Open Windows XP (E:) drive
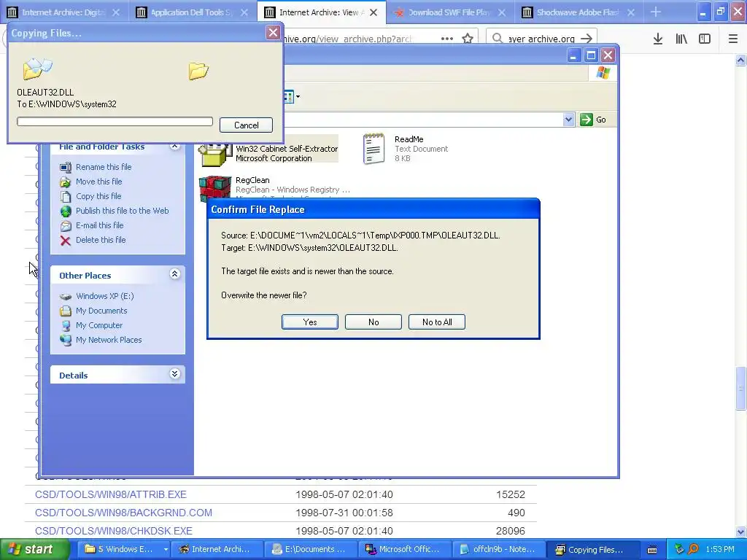The image size is (747, 560). (105, 296)
